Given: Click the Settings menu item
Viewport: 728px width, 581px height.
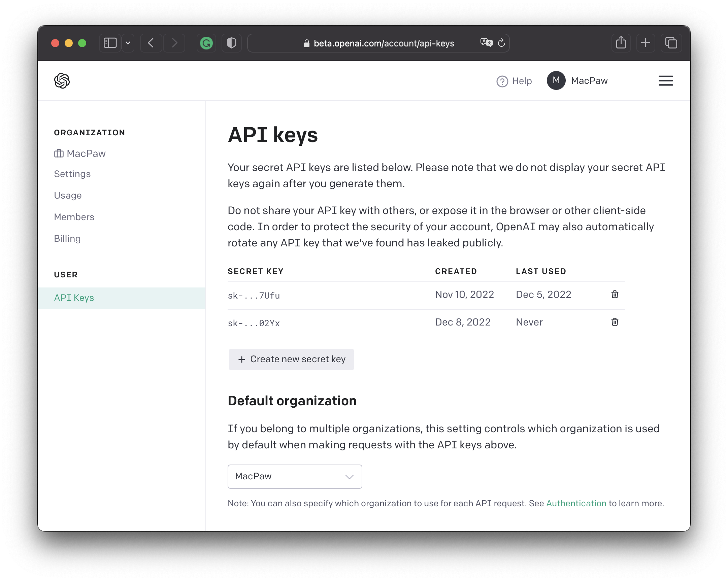Looking at the screenshot, I should [x=72, y=174].
